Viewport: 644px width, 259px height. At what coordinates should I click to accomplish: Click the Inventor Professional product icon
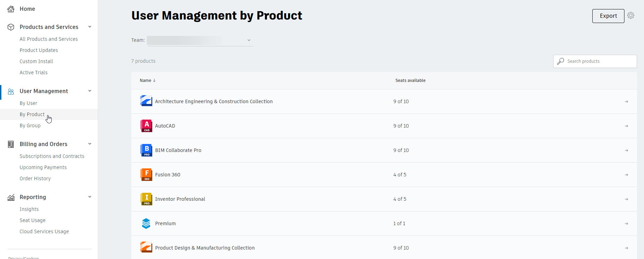click(x=146, y=199)
